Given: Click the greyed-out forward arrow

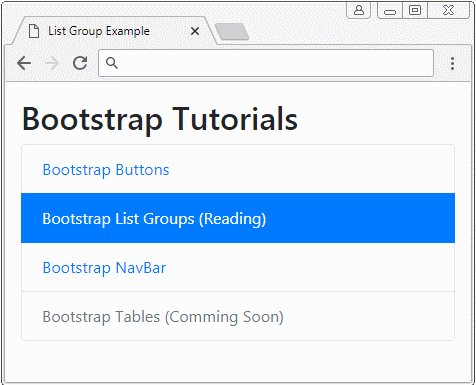Looking at the screenshot, I should pos(52,63).
